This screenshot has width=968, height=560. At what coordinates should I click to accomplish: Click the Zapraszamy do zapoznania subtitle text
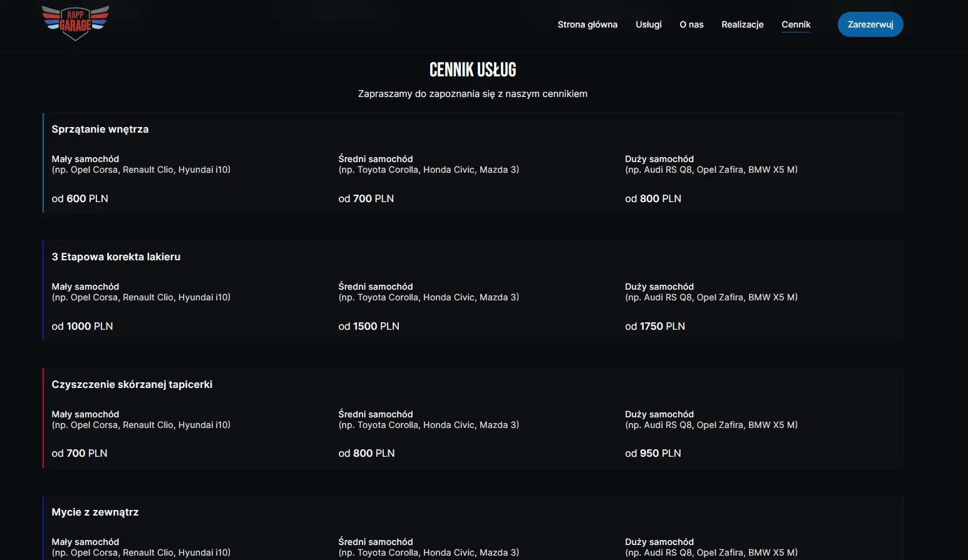(473, 94)
